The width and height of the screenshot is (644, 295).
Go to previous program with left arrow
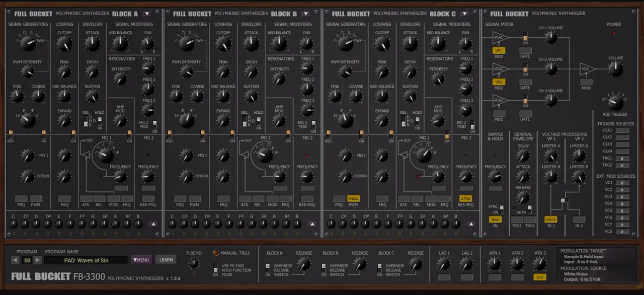pos(15,260)
